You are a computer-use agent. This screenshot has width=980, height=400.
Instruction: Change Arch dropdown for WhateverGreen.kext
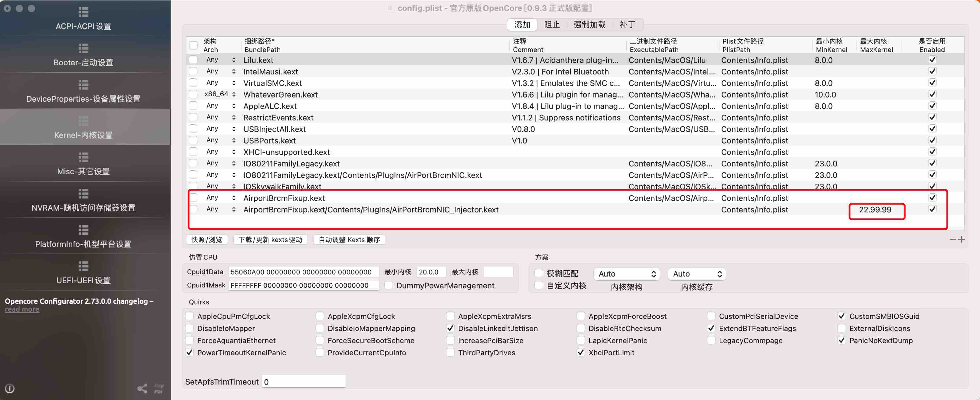tap(220, 94)
